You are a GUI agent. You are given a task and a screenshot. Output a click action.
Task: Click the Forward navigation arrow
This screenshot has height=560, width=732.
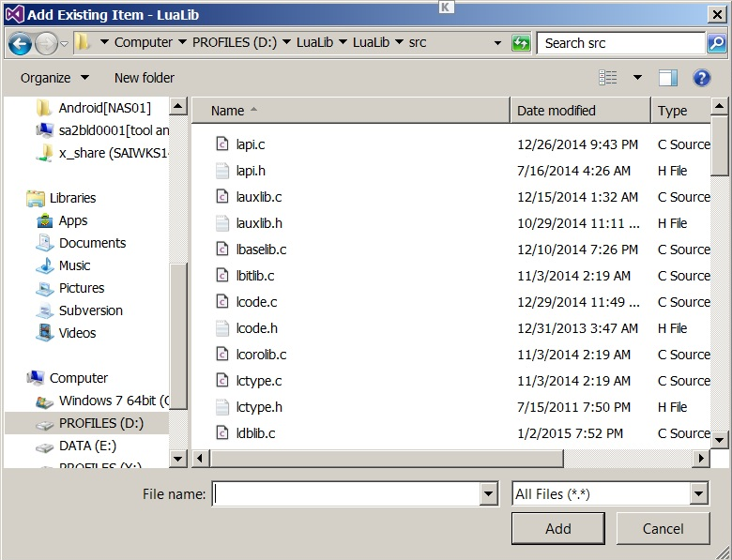pyautogui.click(x=47, y=44)
